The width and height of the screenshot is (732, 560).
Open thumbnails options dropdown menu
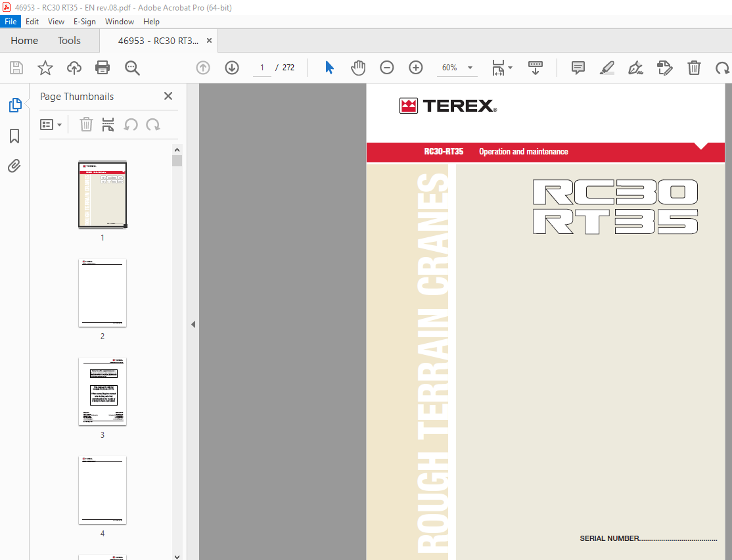pos(51,125)
